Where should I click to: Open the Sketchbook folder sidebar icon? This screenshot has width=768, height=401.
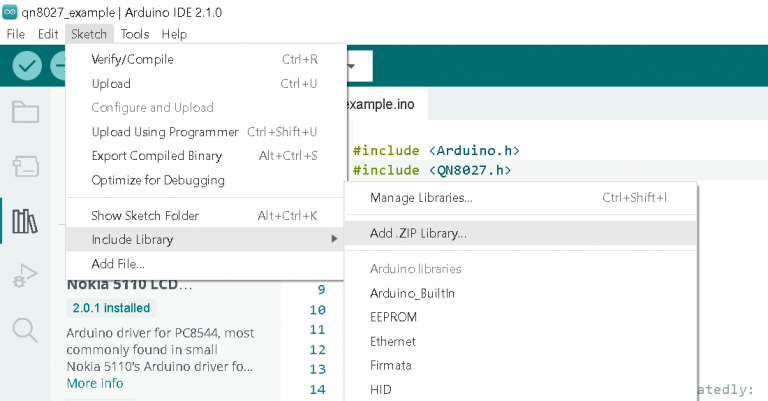[25, 112]
